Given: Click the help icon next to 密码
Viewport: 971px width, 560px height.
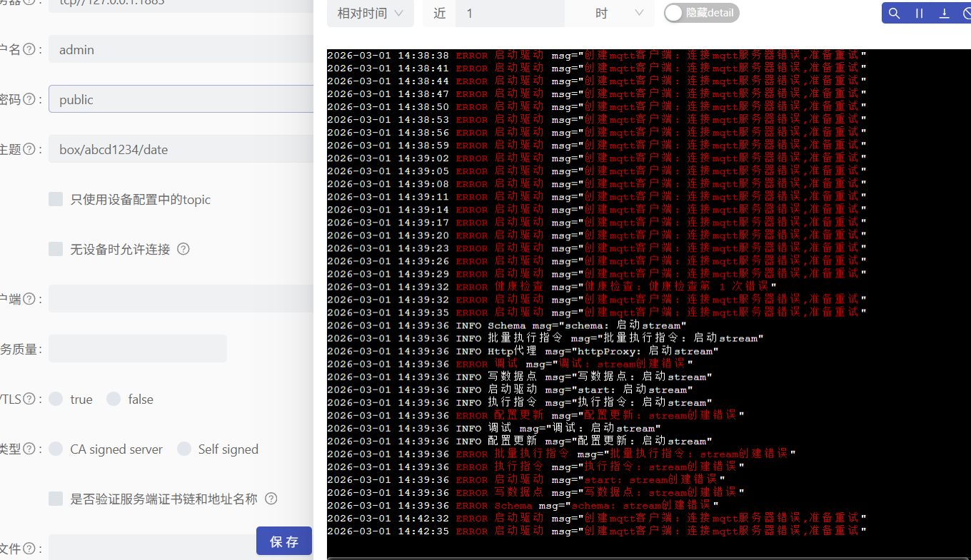Looking at the screenshot, I should tap(29, 100).
